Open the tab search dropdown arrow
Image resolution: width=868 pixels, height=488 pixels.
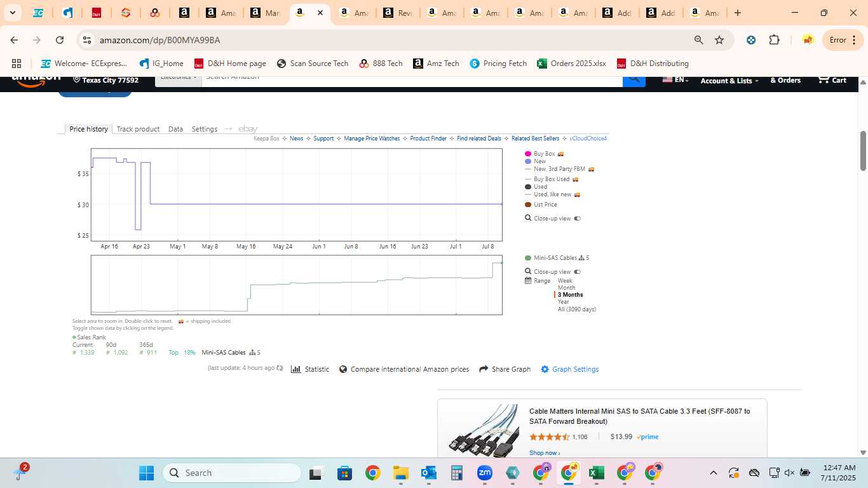click(12, 13)
